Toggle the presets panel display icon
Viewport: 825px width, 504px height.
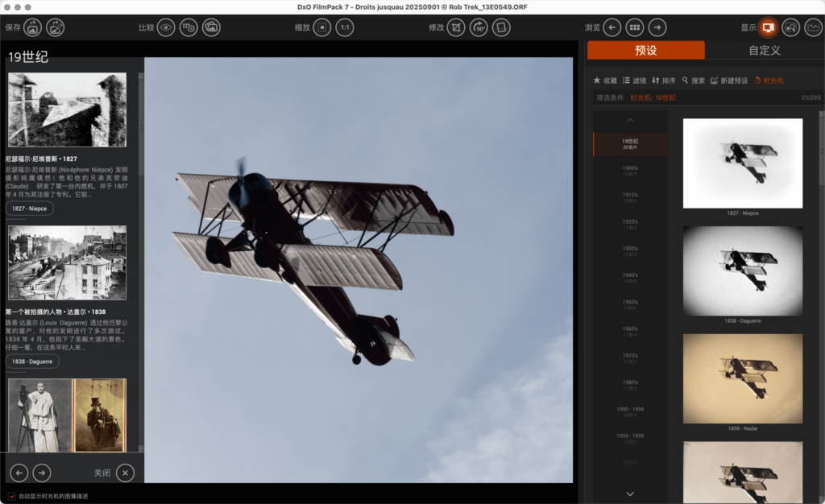[768, 27]
